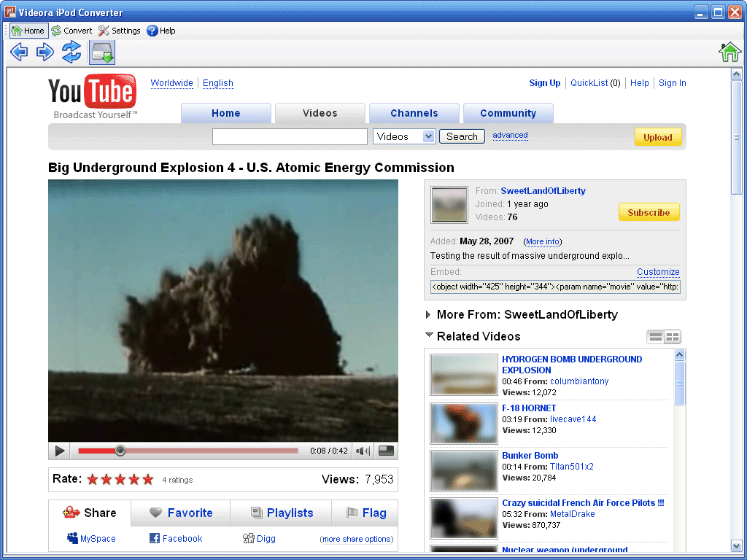747x560 pixels.
Task: Click the English language link
Action: pyautogui.click(x=217, y=83)
